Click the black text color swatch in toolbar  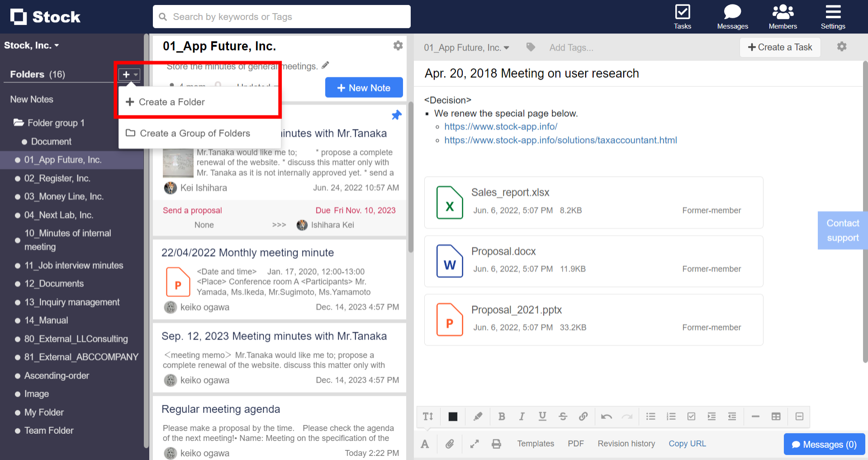tap(452, 416)
